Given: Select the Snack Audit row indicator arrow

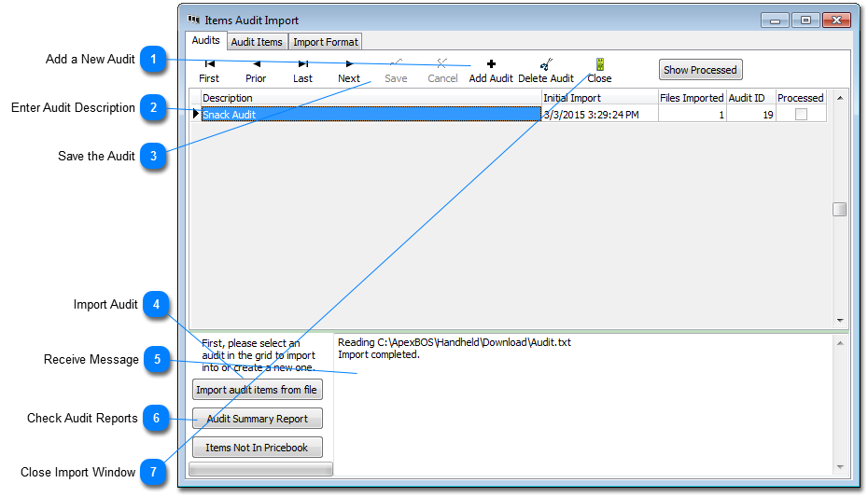Looking at the screenshot, I should pyautogui.click(x=195, y=114).
